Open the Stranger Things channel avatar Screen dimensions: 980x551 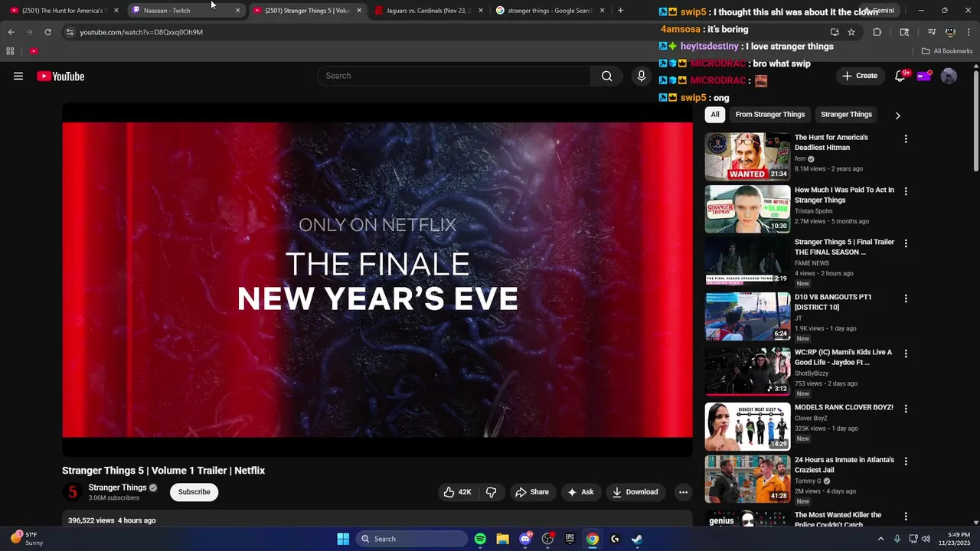click(73, 492)
